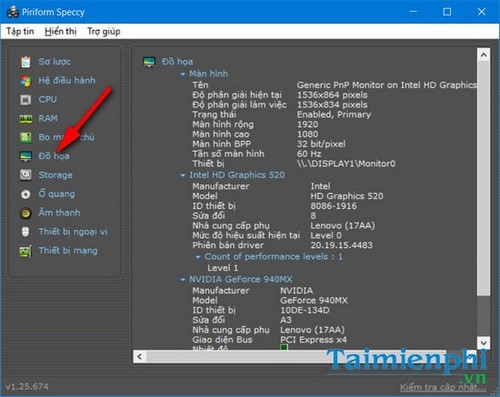Click the Hệ điều hành Windows flag icon
The width and height of the screenshot is (500, 397).
(26, 81)
